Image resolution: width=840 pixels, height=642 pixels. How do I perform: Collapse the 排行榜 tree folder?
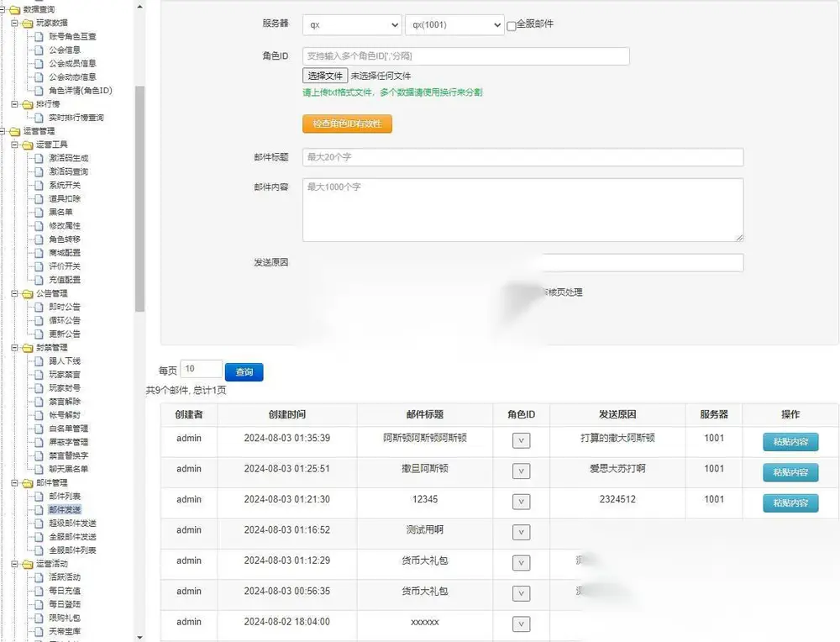[15, 104]
